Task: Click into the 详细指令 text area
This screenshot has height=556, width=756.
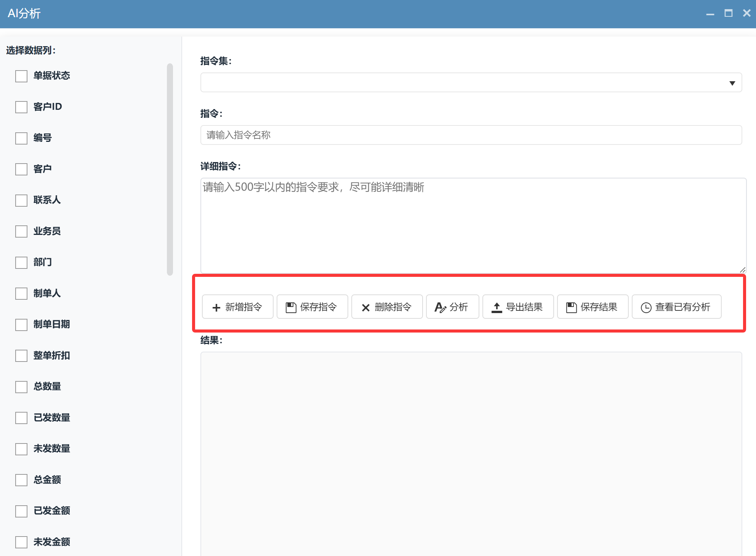Action: point(473,225)
